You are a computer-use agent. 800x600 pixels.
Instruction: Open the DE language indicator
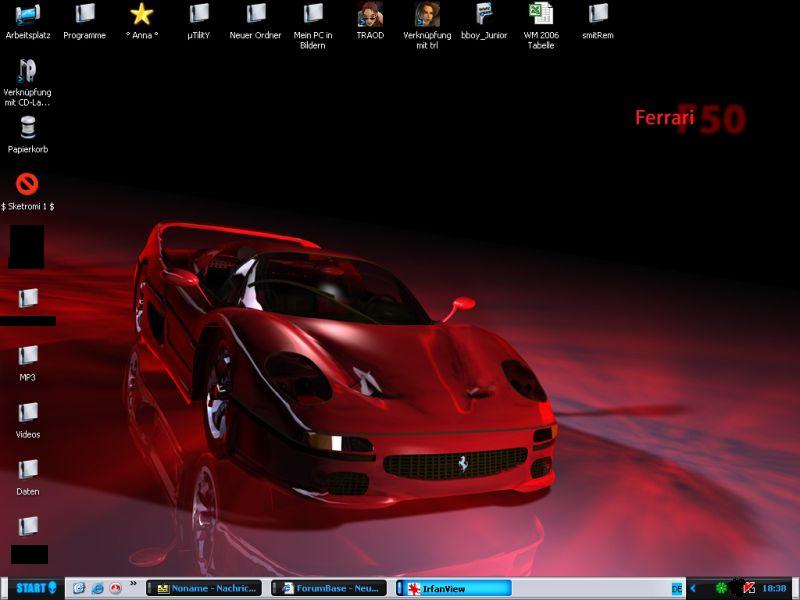[x=677, y=589]
